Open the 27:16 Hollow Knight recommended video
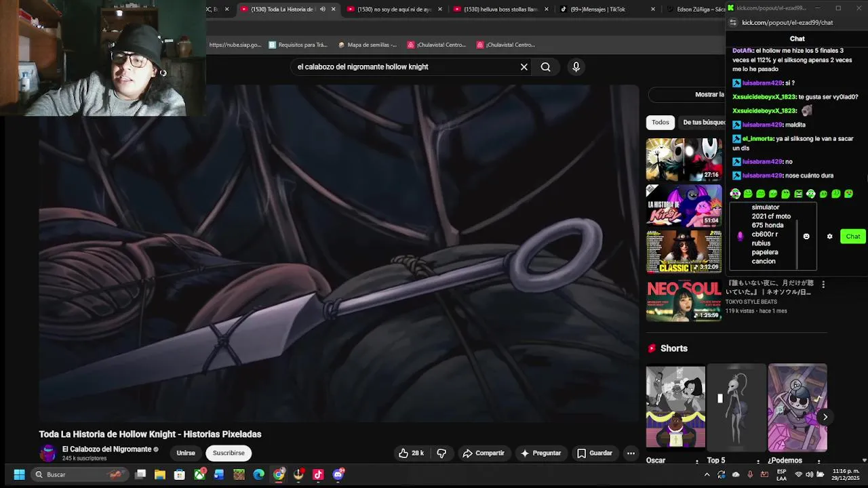868x488 pixels. coord(684,159)
